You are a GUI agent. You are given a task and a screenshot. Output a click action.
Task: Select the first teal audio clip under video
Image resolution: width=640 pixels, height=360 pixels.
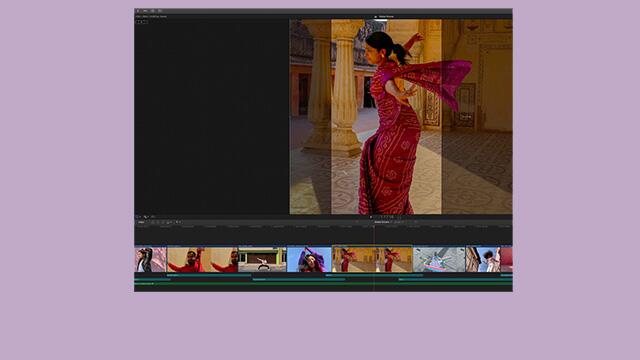(x=209, y=276)
